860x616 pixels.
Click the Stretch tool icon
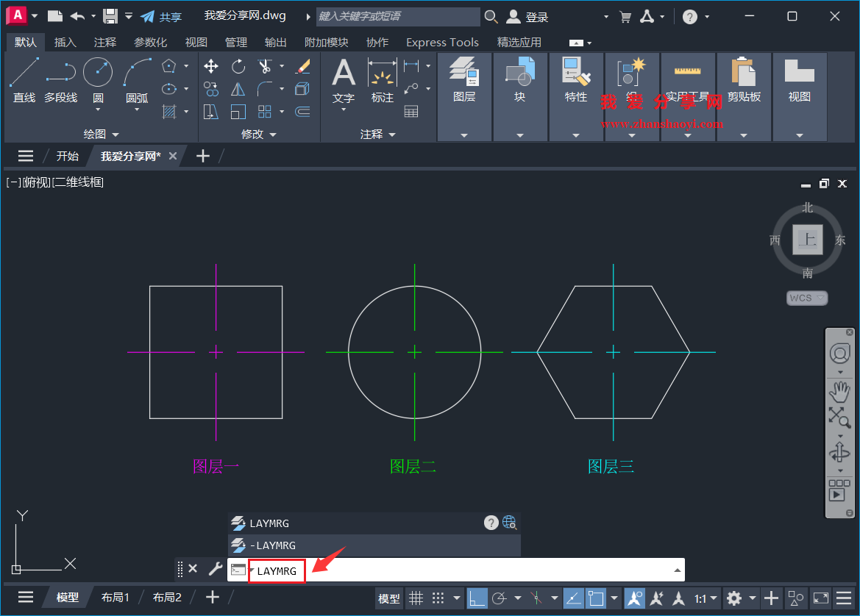pyautogui.click(x=211, y=112)
